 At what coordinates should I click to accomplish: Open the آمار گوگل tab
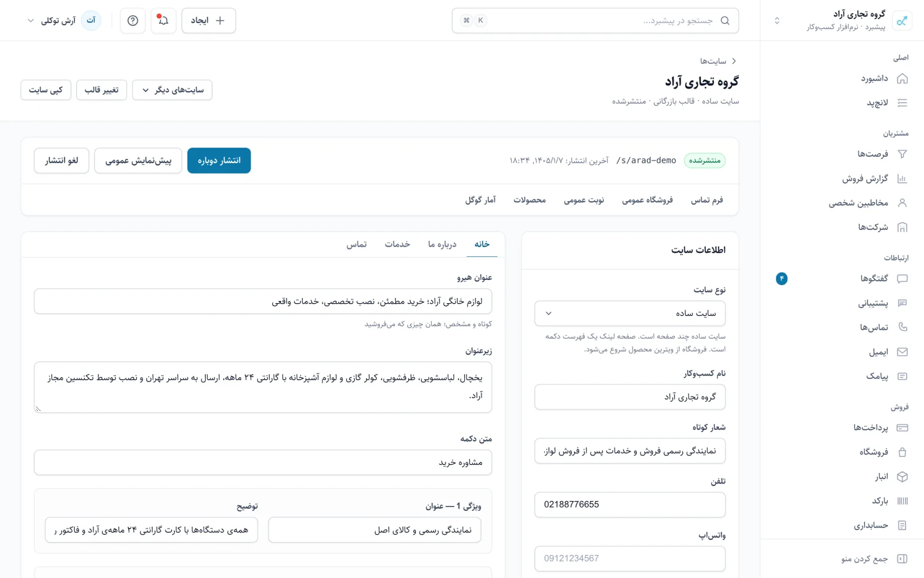click(x=480, y=200)
